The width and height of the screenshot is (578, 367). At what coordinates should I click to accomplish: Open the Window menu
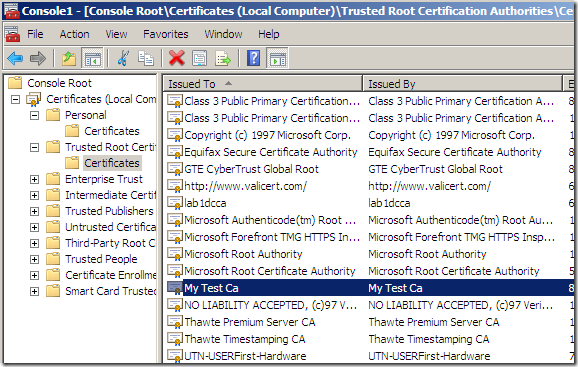coord(223,34)
